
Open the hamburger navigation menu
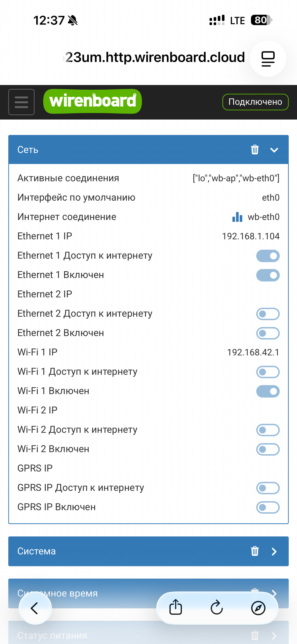[21, 102]
